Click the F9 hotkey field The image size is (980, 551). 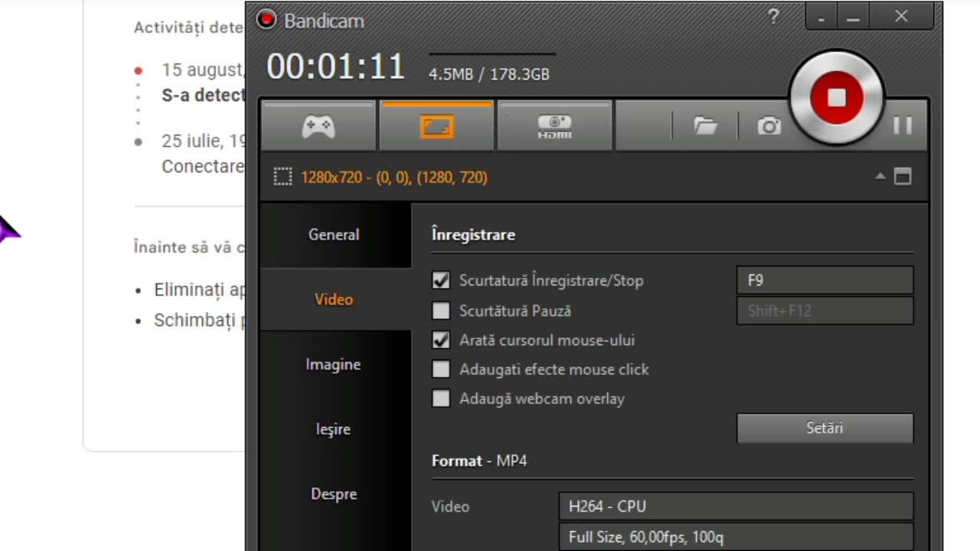825,281
